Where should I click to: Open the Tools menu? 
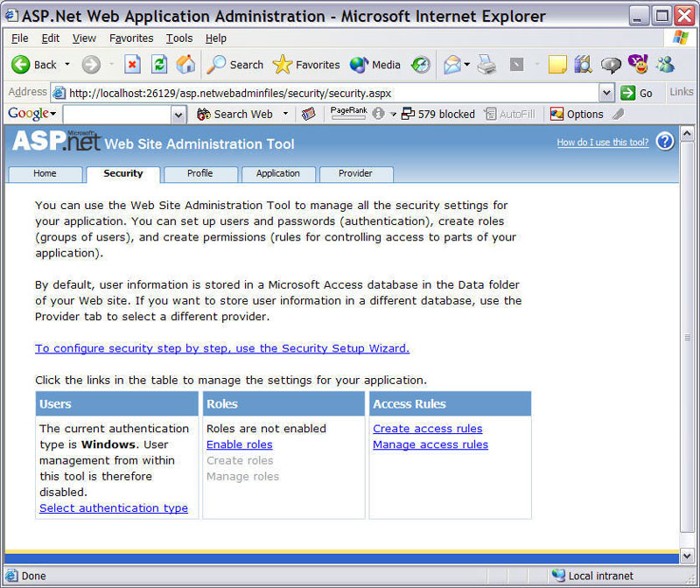click(179, 38)
